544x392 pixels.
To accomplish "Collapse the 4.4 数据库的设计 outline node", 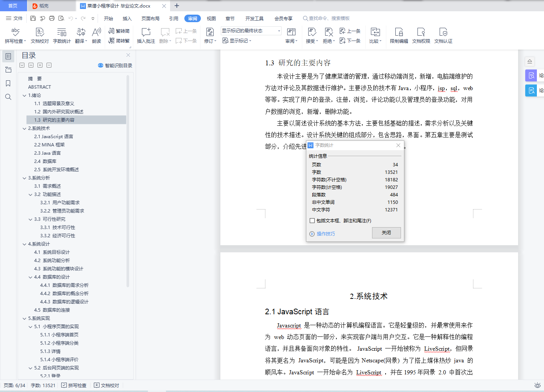I will coord(30,277).
